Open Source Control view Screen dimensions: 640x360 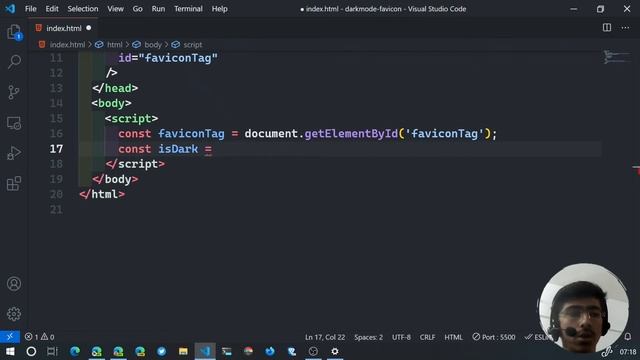(14, 92)
